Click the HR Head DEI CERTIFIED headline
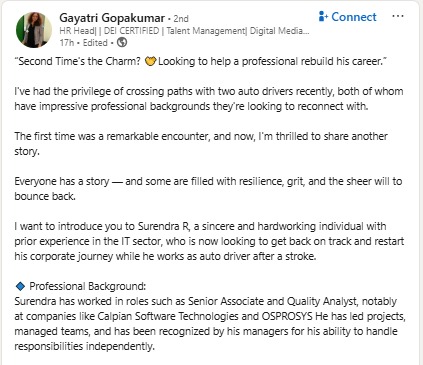This screenshot has width=423, height=365. [184, 31]
